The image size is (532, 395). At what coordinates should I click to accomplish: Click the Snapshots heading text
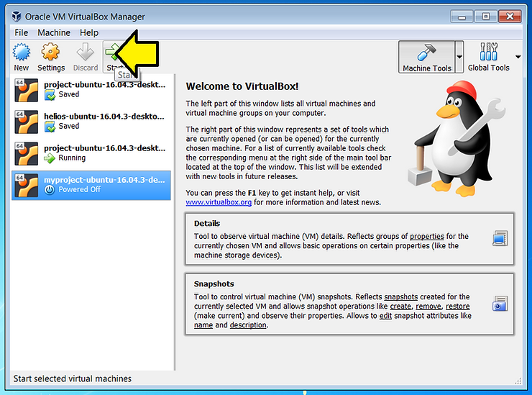[x=214, y=284]
